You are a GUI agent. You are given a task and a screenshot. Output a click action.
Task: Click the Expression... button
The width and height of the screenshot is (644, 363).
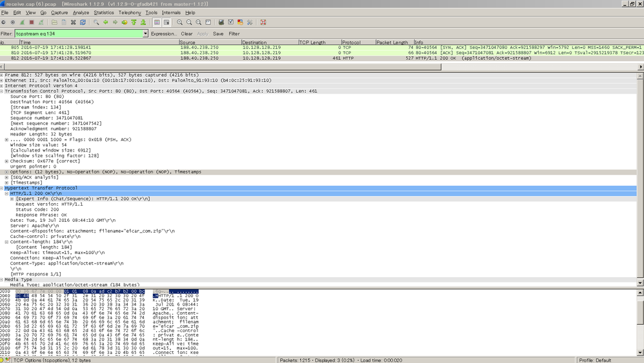tap(163, 34)
